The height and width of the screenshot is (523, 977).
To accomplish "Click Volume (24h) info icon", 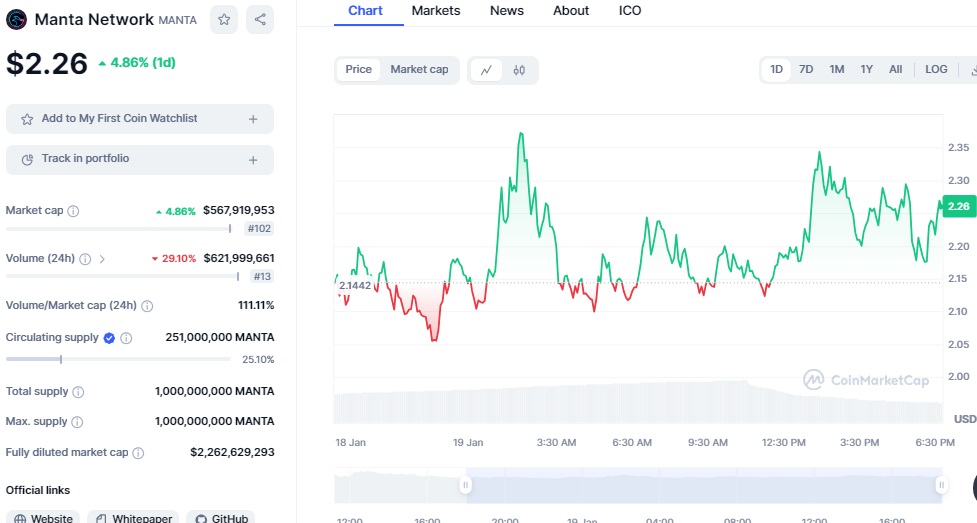I will pyautogui.click(x=85, y=259).
